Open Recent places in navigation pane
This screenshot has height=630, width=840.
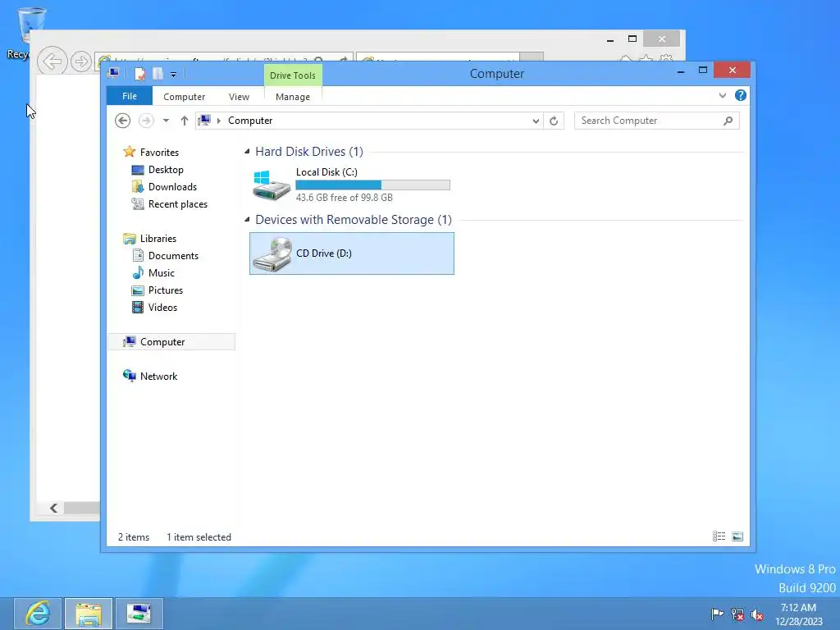tap(177, 204)
